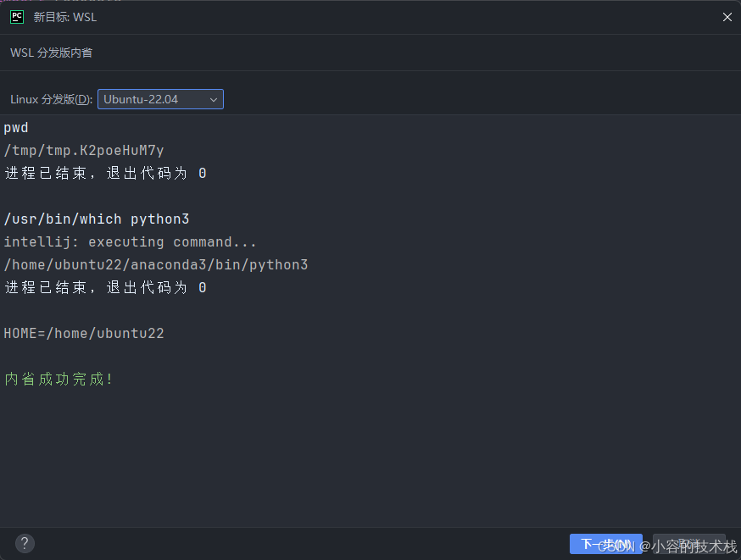The image size is (741, 560).
Task: Open the Linux distribution dropdown showing Ubuntu-22.04
Action: [x=160, y=99]
